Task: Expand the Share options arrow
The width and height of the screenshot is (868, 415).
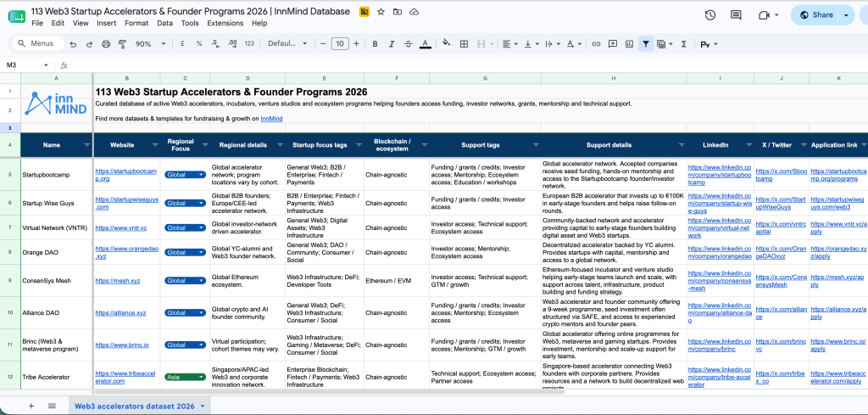Action: click(846, 15)
